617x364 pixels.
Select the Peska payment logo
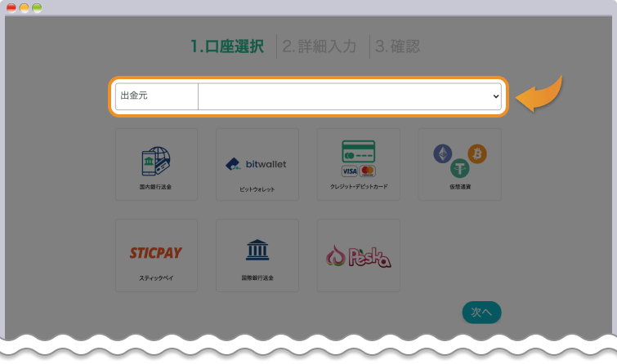tap(358, 256)
